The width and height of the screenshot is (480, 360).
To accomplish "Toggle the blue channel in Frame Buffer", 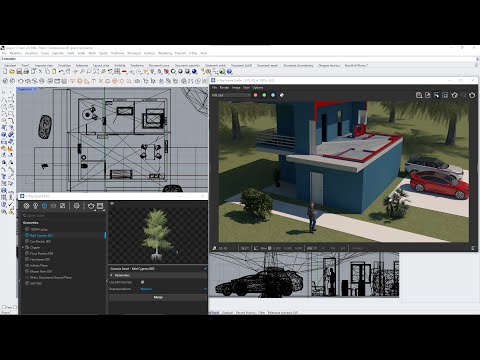I will [273, 95].
